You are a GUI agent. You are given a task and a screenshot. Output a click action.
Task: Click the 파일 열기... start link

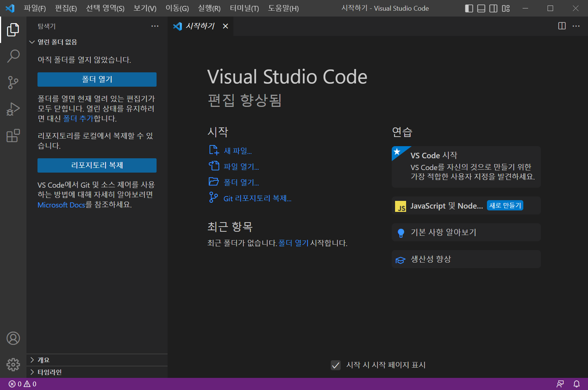241,167
